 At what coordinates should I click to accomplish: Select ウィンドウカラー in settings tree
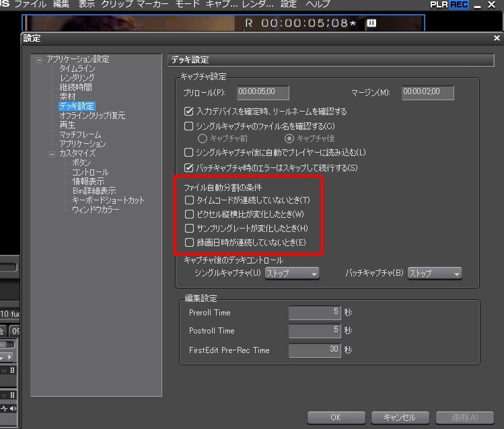point(96,210)
